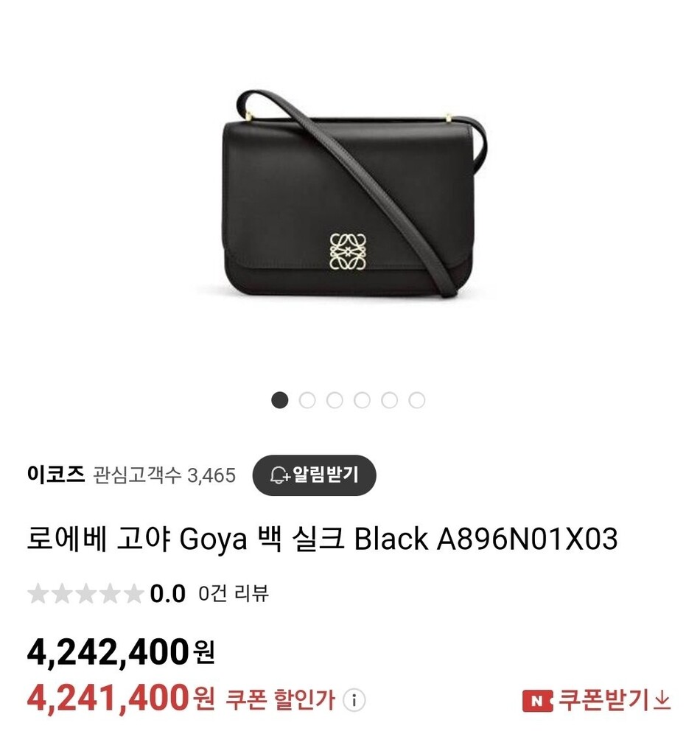The image size is (700, 748).
Task: Jump to the fourth carousel image dot
Action: coord(362,400)
